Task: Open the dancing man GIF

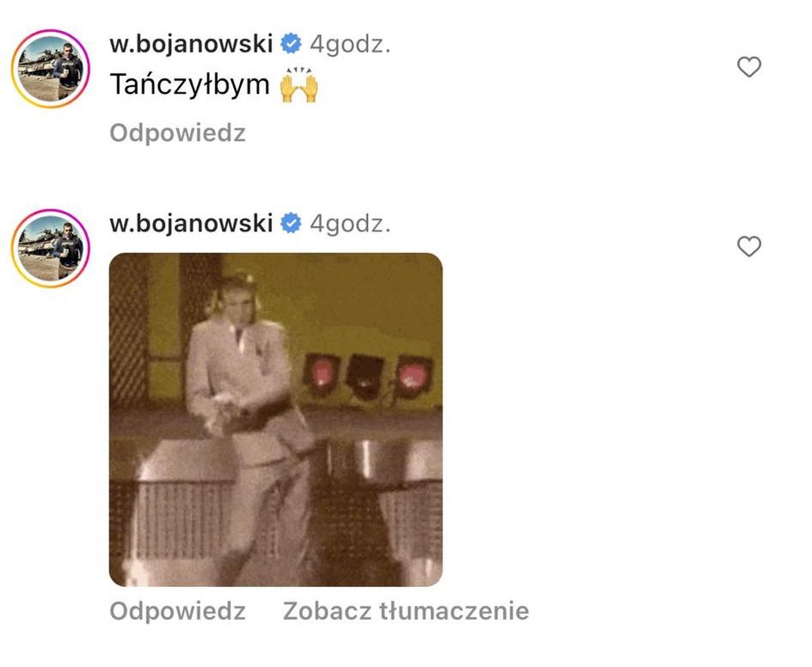Action: click(276, 420)
